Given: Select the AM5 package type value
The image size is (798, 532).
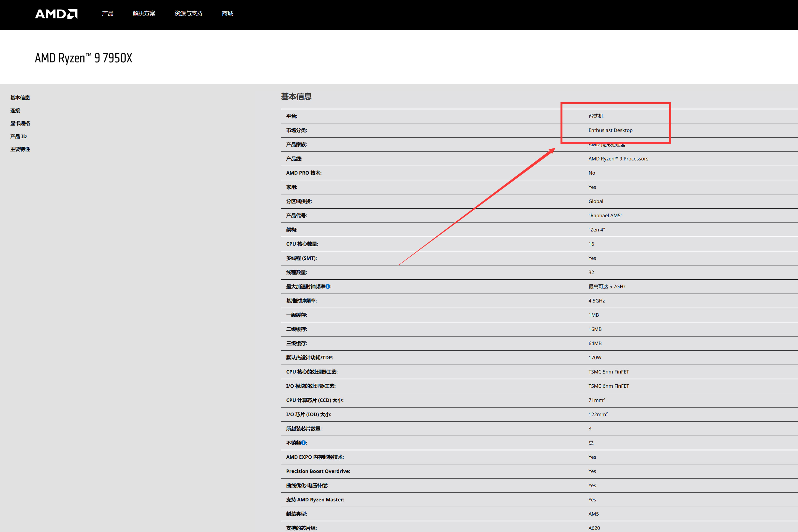Looking at the screenshot, I should 593,514.
